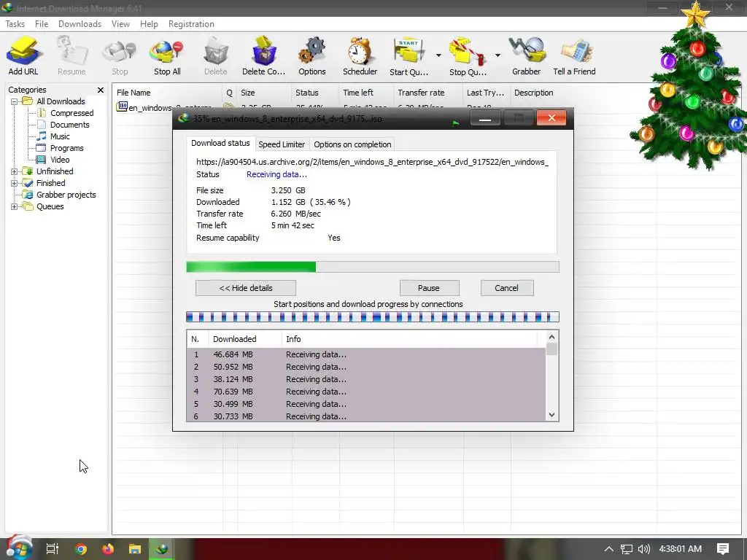Expand the Unfinished category node

click(x=15, y=171)
